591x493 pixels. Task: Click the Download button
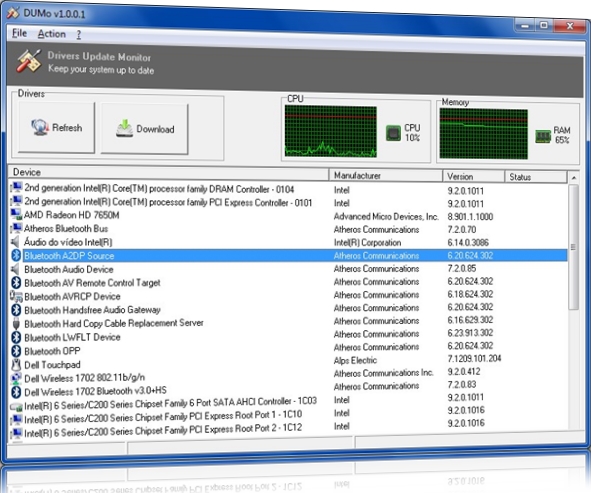point(145,129)
